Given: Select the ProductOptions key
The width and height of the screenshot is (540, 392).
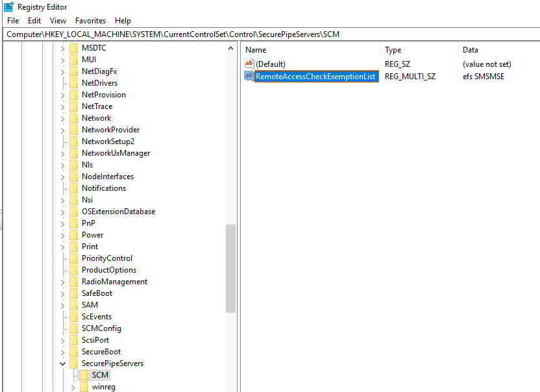Looking at the screenshot, I should click(x=109, y=270).
